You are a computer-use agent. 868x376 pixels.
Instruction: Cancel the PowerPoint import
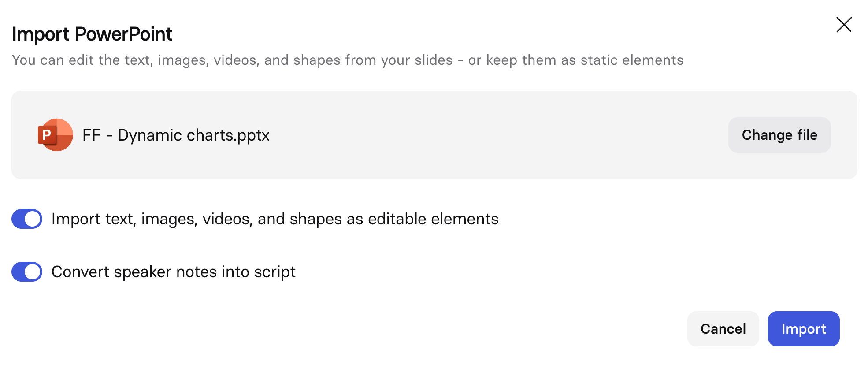(723, 329)
